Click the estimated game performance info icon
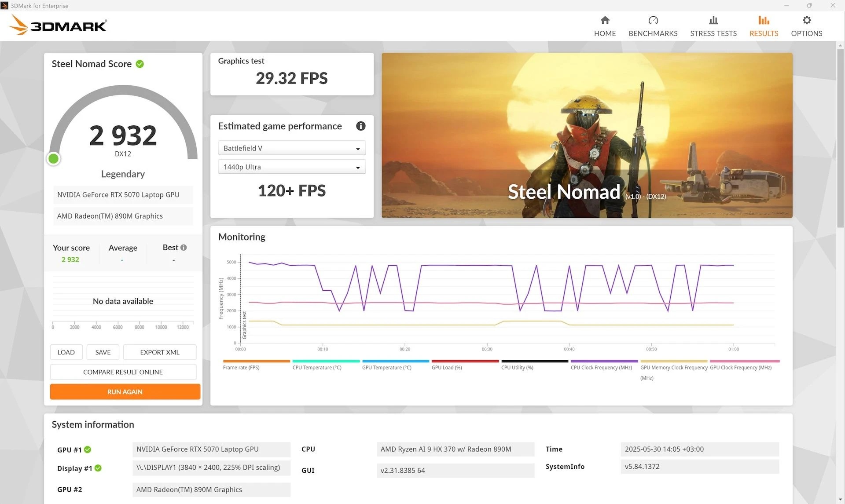Viewport: 845px width, 504px height. pos(360,126)
